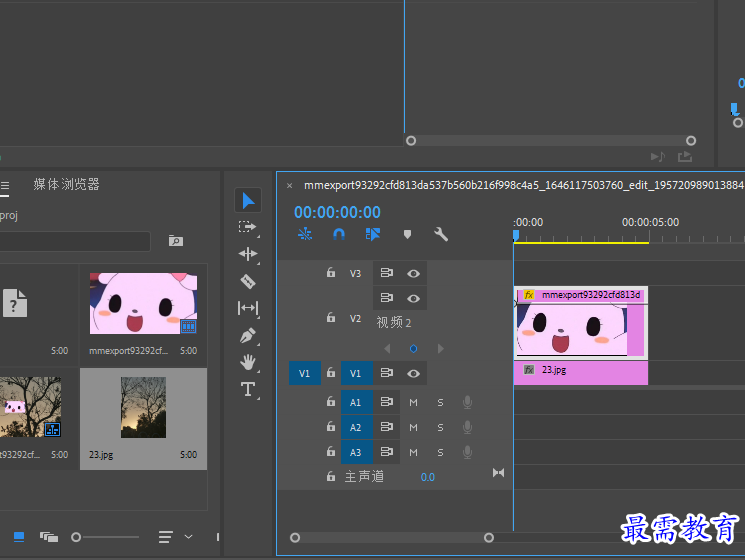Image resolution: width=745 pixels, height=560 pixels.
Task: Click V1 source patching button
Action: pyautogui.click(x=305, y=373)
